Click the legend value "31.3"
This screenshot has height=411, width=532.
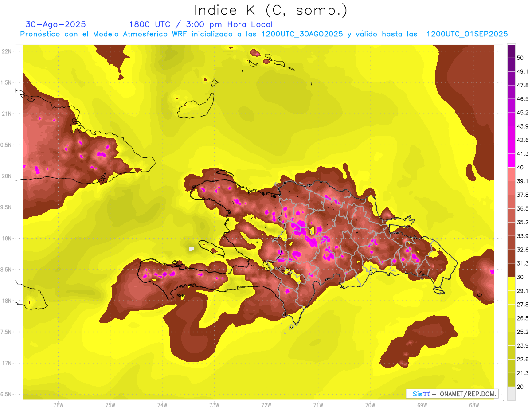point(523,263)
